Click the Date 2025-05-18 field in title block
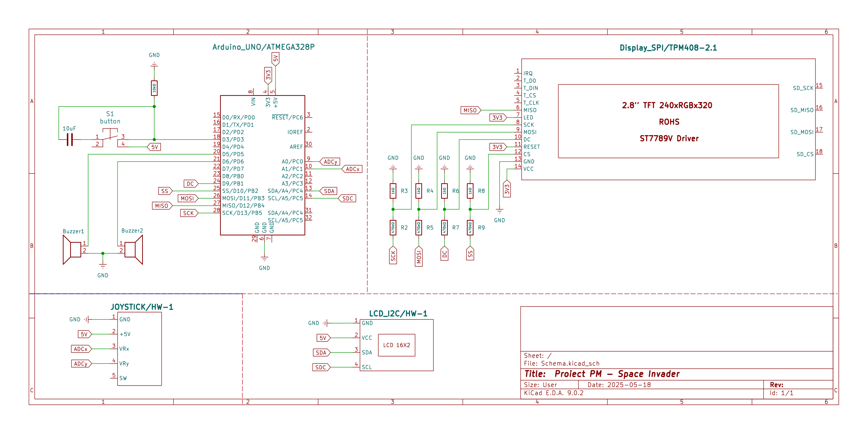The height and width of the screenshot is (434, 868). (x=620, y=384)
